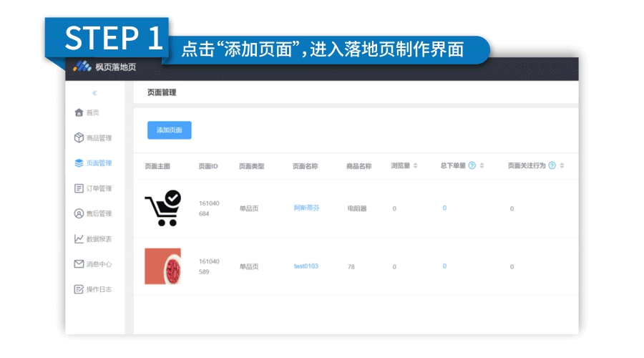
Task: Click the help icon next to 总下单量
Action: coord(472,165)
